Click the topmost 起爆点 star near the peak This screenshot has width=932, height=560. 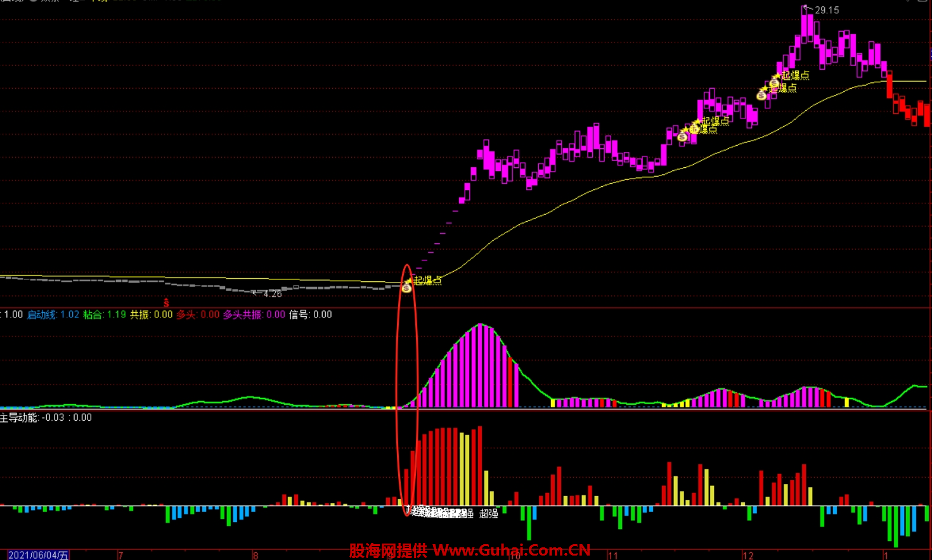click(777, 76)
